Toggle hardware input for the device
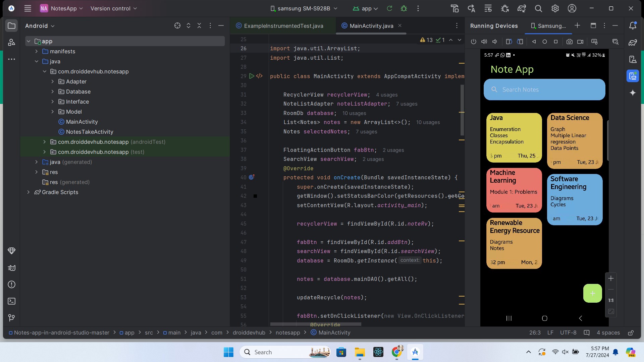 point(594,42)
